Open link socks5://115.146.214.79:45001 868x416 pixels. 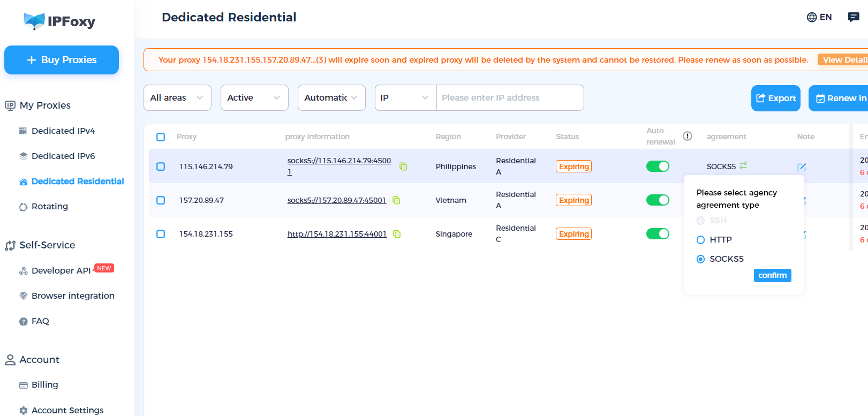click(339, 166)
